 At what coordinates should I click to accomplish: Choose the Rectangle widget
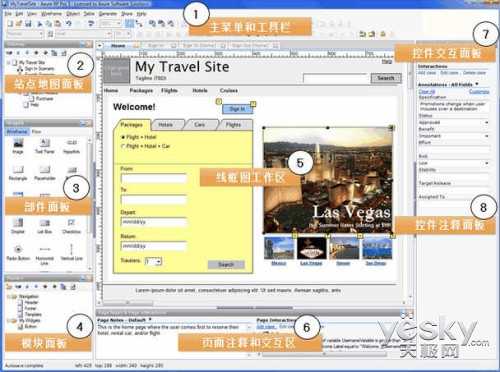coord(18,173)
